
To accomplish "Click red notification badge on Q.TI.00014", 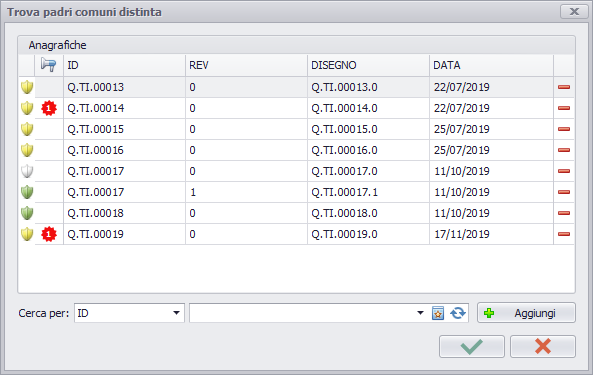I will [49, 108].
